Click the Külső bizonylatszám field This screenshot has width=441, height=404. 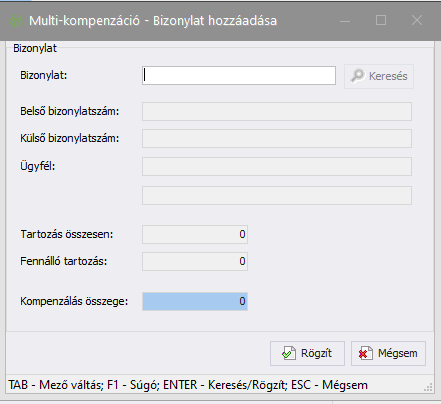(277, 138)
